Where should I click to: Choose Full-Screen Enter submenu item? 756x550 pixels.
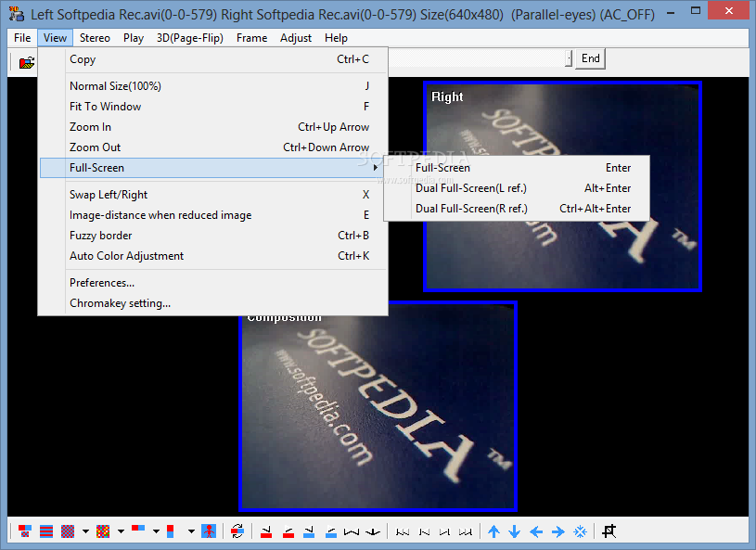click(x=517, y=168)
